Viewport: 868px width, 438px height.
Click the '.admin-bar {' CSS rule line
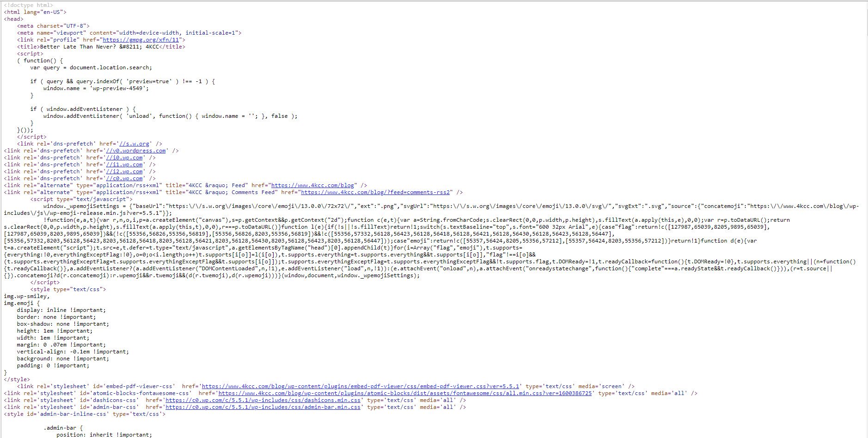[63, 428]
